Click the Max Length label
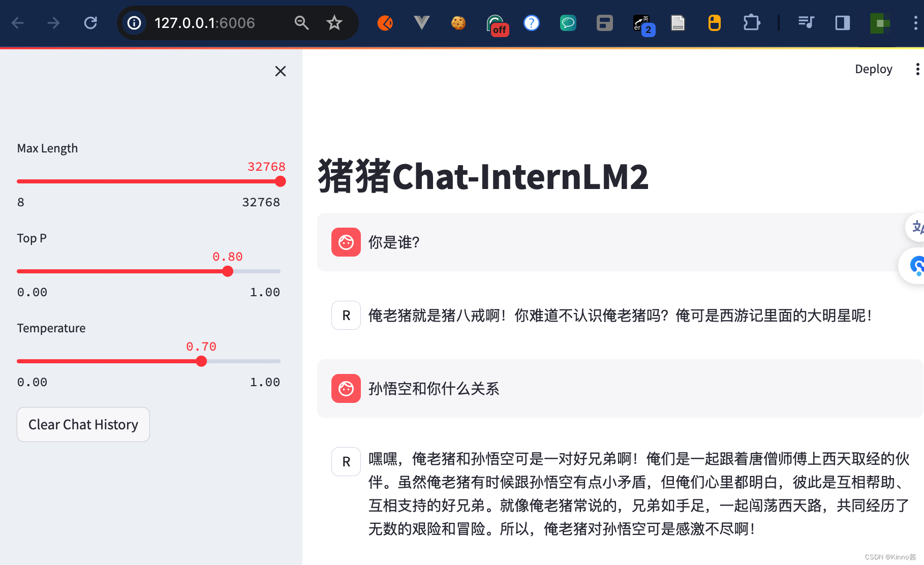 point(47,148)
